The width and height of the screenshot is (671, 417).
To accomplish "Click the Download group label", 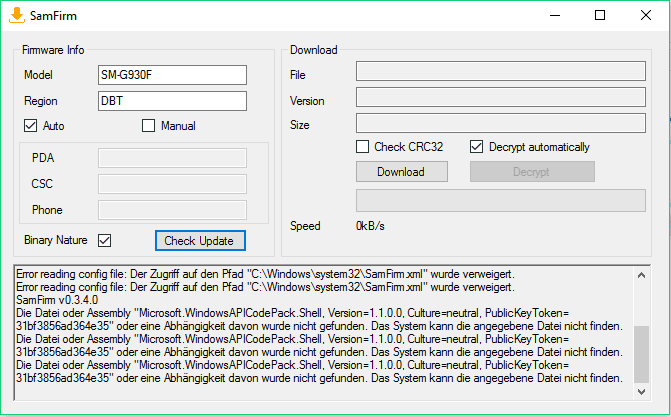I will tap(314, 50).
